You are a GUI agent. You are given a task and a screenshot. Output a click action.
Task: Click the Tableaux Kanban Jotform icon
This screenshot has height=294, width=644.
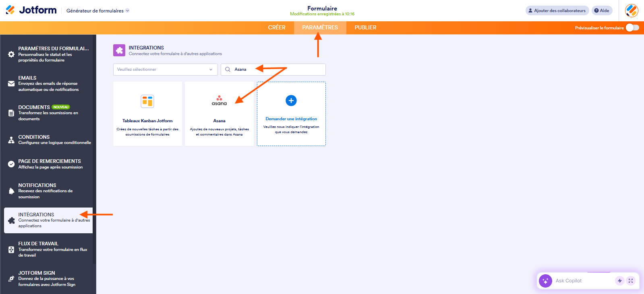pos(147,101)
